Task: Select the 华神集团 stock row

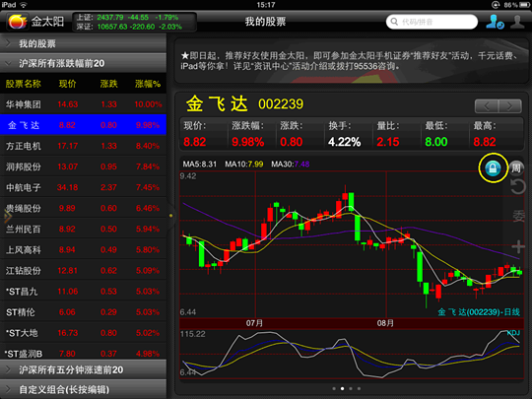Action: (x=83, y=104)
